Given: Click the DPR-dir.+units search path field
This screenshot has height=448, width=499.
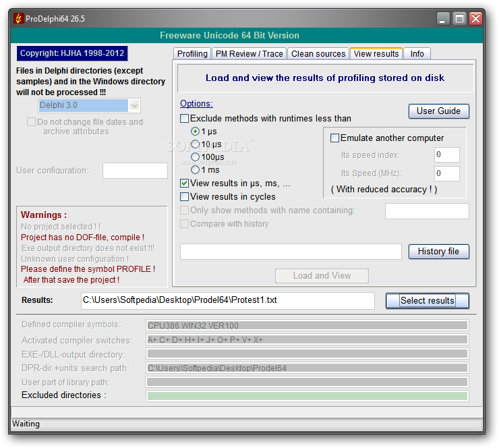Looking at the screenshot, I should coord(307,368).
